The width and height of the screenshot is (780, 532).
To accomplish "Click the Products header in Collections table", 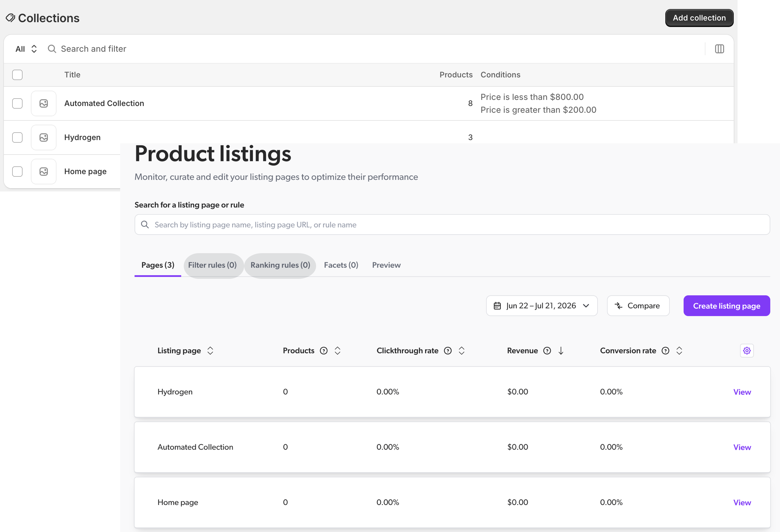I will click(x=456, y=75).
